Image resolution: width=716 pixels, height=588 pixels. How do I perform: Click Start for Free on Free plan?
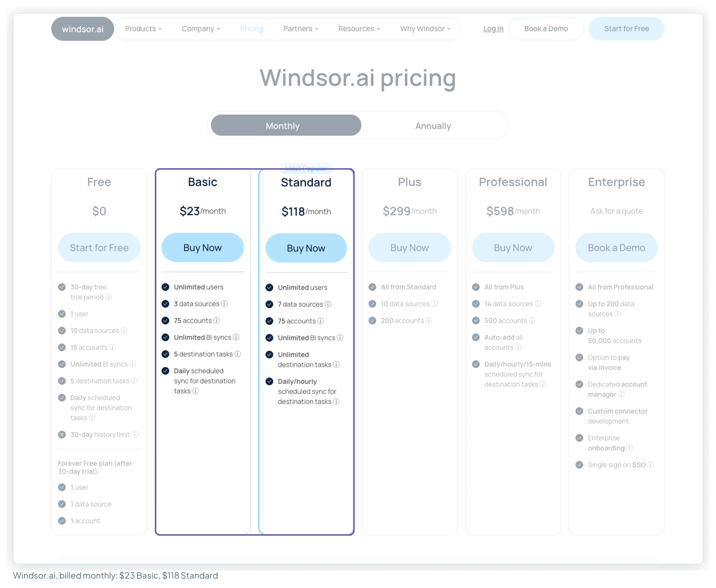[99, 248]
